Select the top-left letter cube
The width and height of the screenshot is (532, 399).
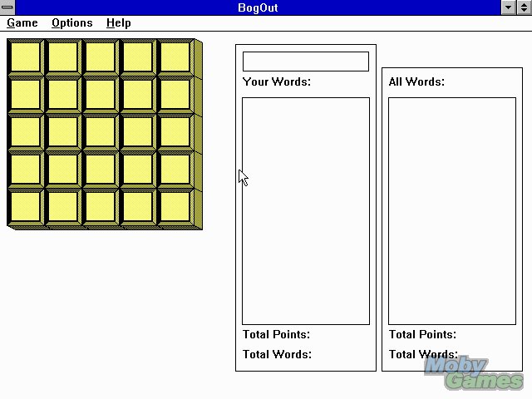coord(25,57)
